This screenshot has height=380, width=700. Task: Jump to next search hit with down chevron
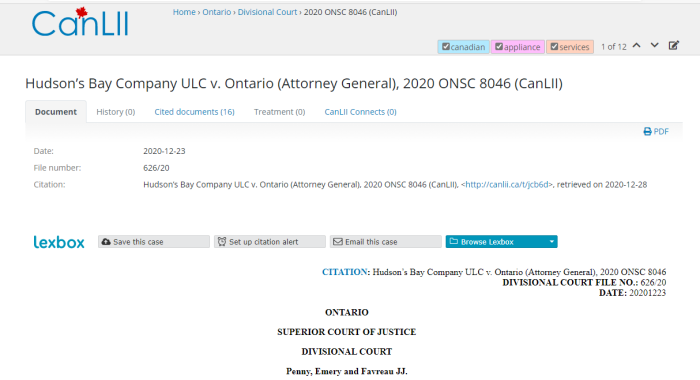click(x=654, y=46)
